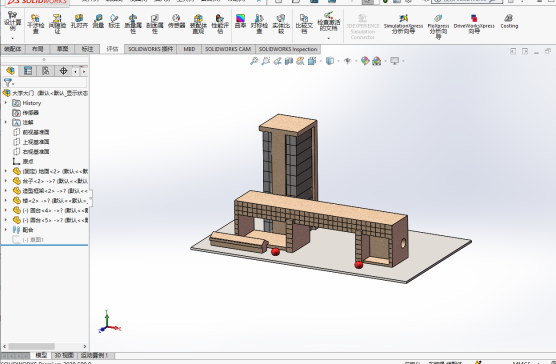Viewport: 556px width, 364px height.
Task: Open the 装配体直观 assembly visualization tool
Action: 198,24
